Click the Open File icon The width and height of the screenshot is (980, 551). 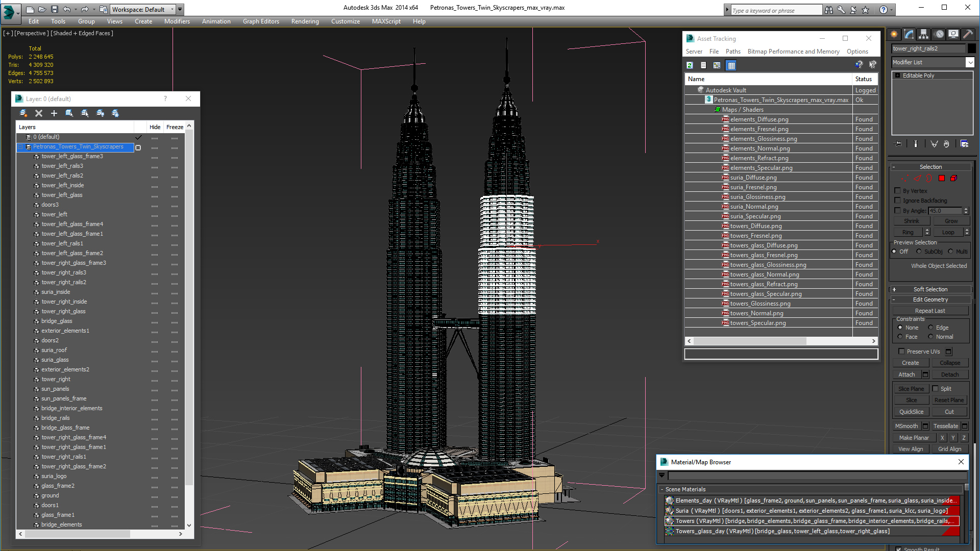pos(42,9)
